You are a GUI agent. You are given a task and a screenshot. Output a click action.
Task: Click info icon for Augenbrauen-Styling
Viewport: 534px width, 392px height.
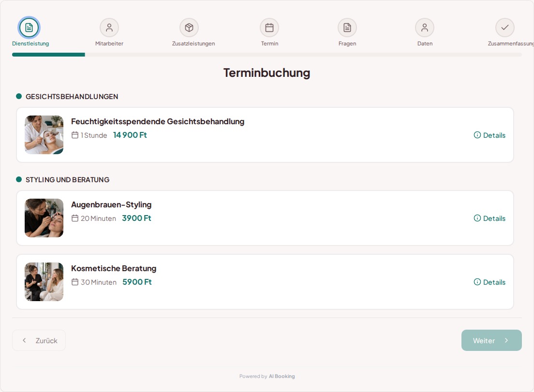point(477,218)
